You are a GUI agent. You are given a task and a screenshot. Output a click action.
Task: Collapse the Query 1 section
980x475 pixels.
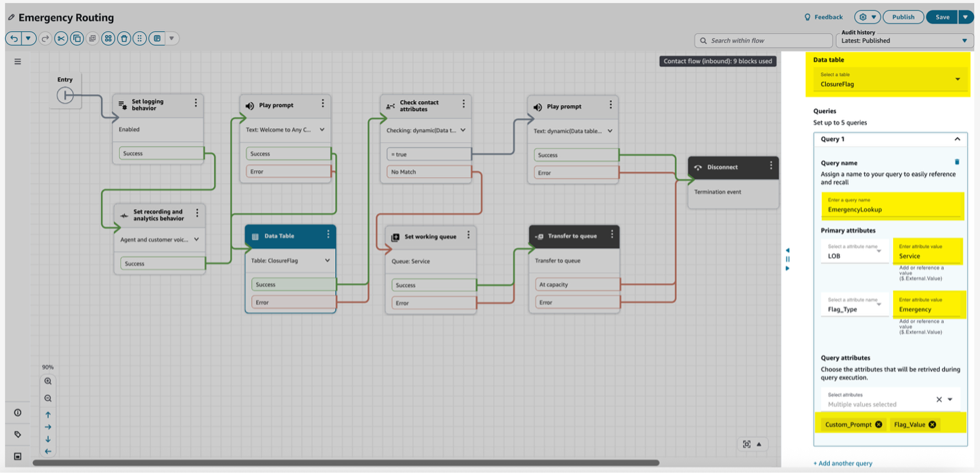coord(957,139)
